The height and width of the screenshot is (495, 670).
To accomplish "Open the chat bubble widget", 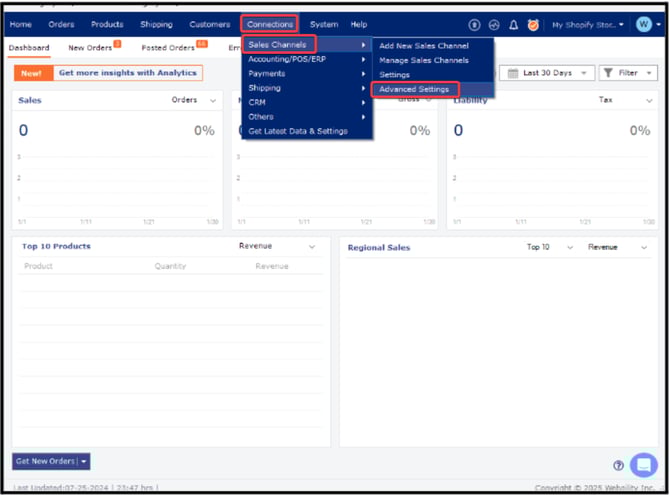I will tap(643, 464).
